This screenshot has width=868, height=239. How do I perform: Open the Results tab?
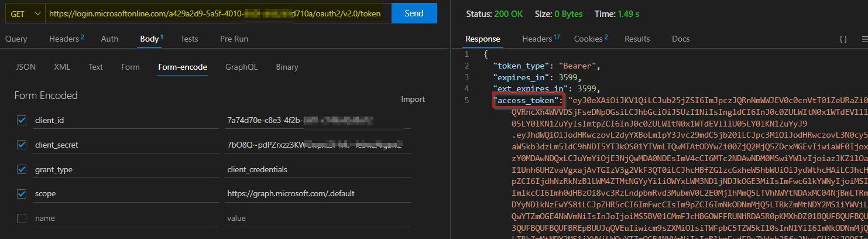(x=637, y=39)
